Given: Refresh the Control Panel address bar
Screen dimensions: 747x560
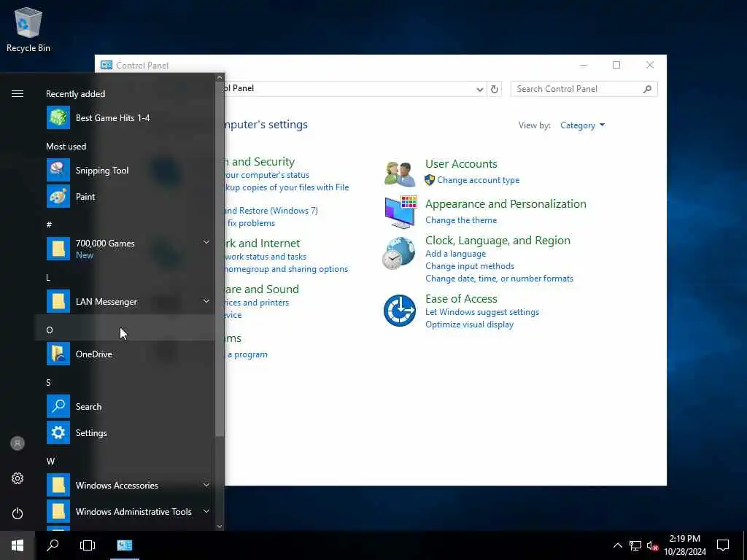Looking at the screenshot, I should [495, 89].
